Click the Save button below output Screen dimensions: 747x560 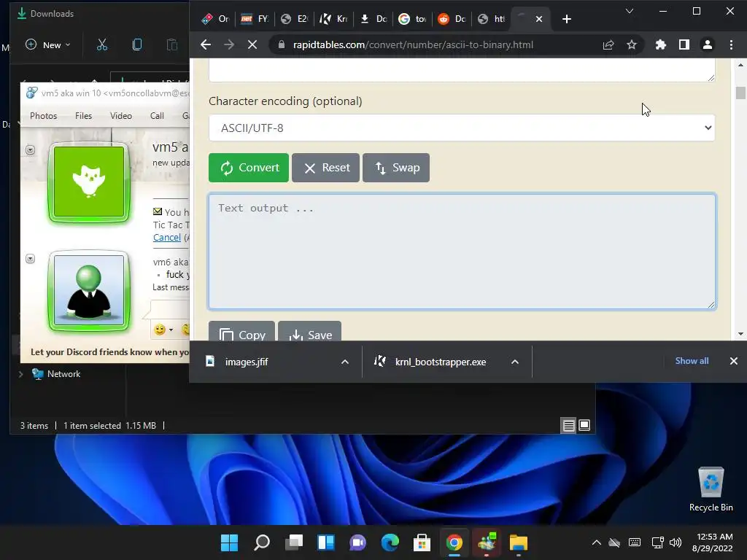click(x=309, y=332)
